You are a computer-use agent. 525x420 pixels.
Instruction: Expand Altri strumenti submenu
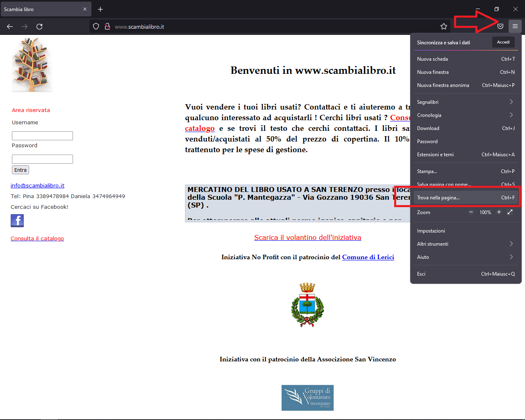466,244
